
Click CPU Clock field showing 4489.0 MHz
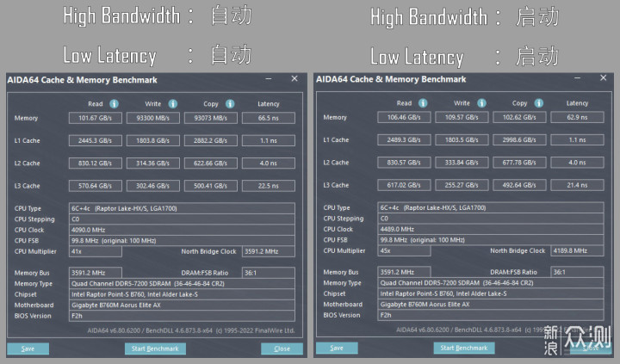click(491, 229)
